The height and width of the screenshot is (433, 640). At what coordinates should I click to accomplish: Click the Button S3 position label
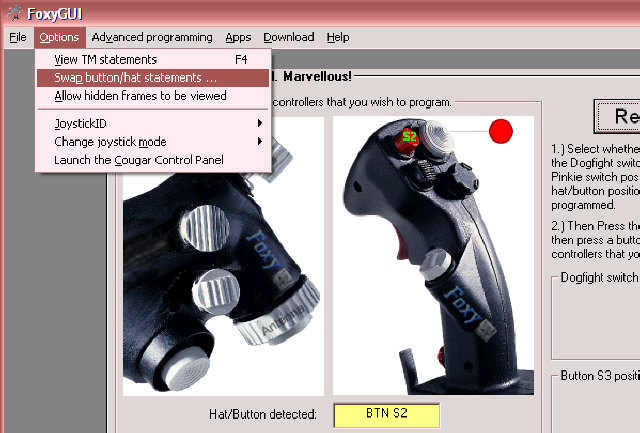tap(600, 375)
